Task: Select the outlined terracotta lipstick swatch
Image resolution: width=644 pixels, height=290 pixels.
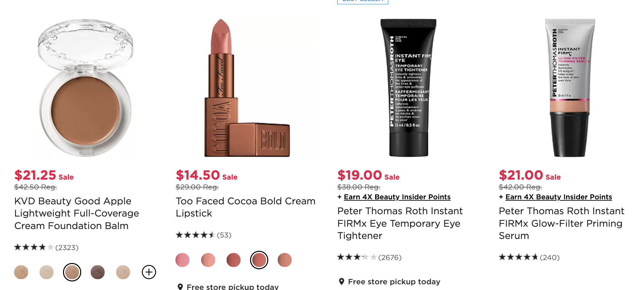Action: tap(259, 260)
